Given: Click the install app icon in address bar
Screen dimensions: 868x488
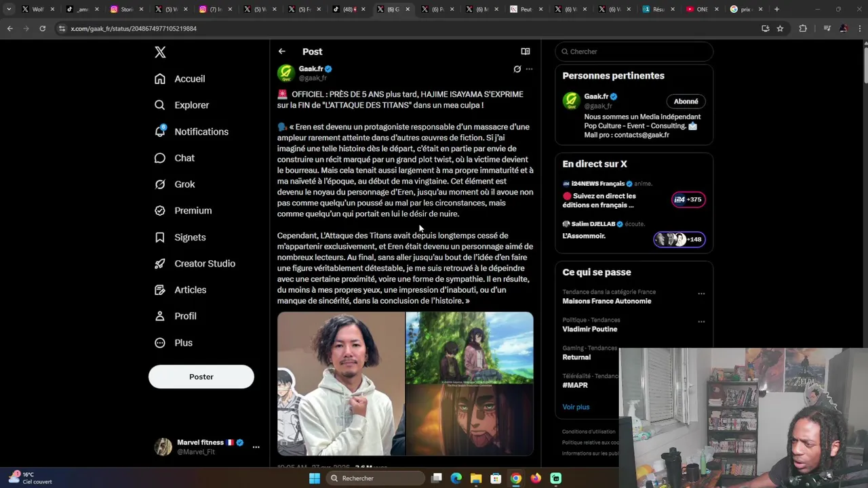Looking at the screenshot, I should 766,28.
